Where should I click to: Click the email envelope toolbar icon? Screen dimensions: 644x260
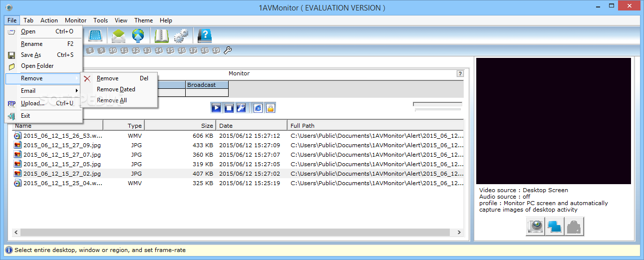click(118, 36)
